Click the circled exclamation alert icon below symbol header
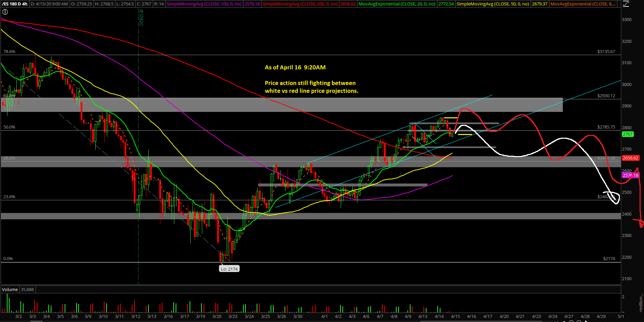644x322 pixels. 5,12
